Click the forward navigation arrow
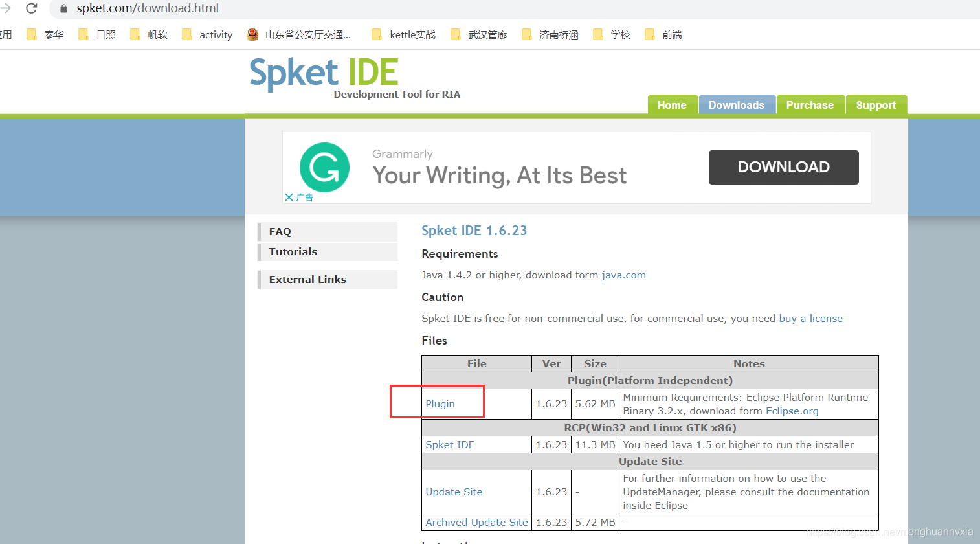The height and width of the screenshot is (544, 980). point(5,8)
